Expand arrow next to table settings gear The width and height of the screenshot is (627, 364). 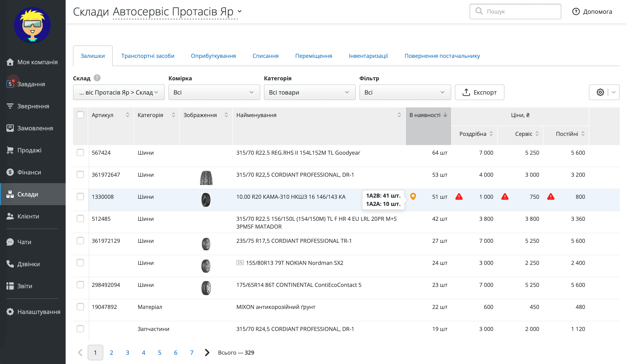click(613, 92)
